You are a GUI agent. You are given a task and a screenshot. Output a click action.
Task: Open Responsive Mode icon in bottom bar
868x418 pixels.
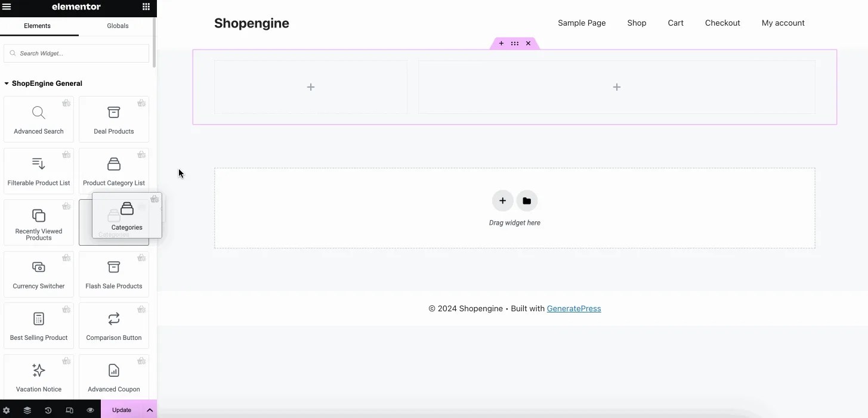tap(69, 410)
